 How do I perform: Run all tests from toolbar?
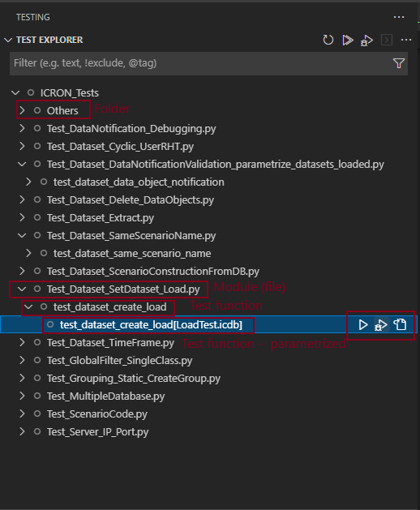348,40
